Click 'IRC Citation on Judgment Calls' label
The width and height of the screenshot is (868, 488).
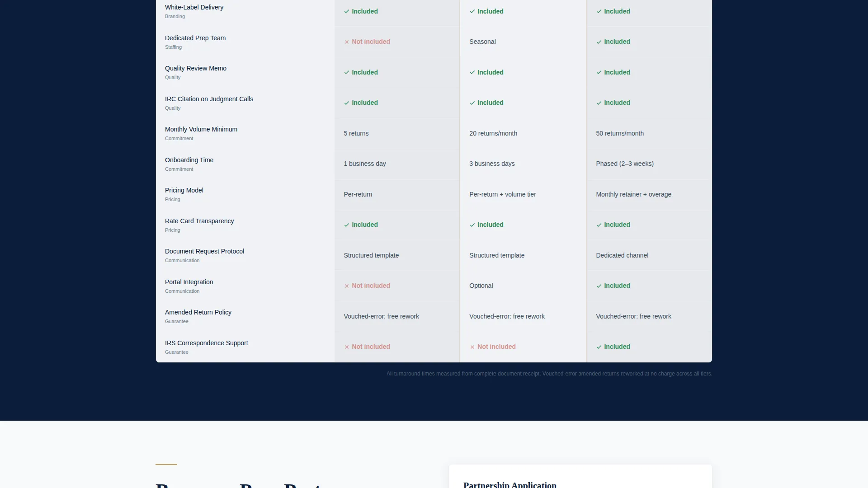pos(209,99)
